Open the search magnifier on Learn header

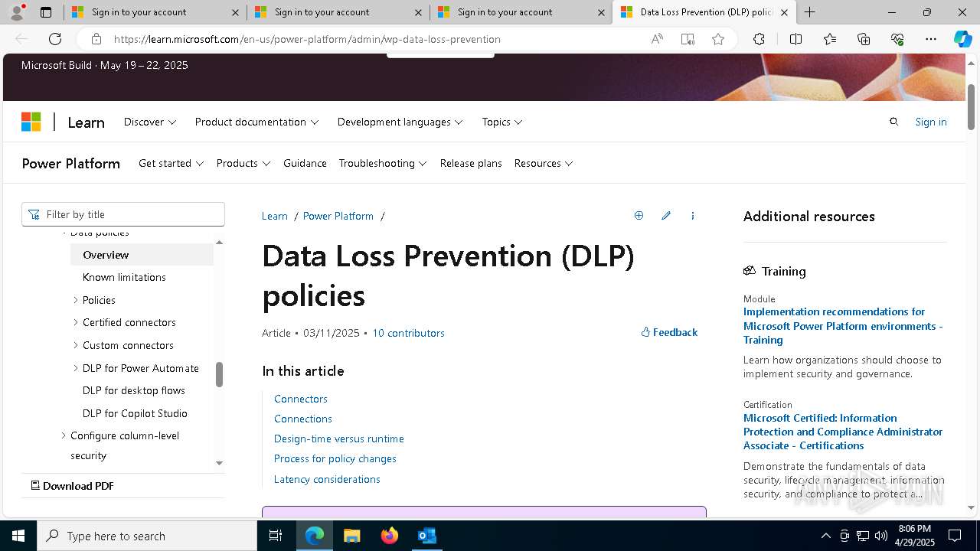coord(893,122)
